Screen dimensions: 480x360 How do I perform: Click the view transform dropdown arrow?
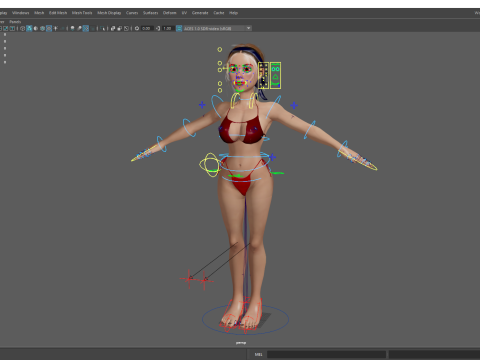click(x=248, y=29)
